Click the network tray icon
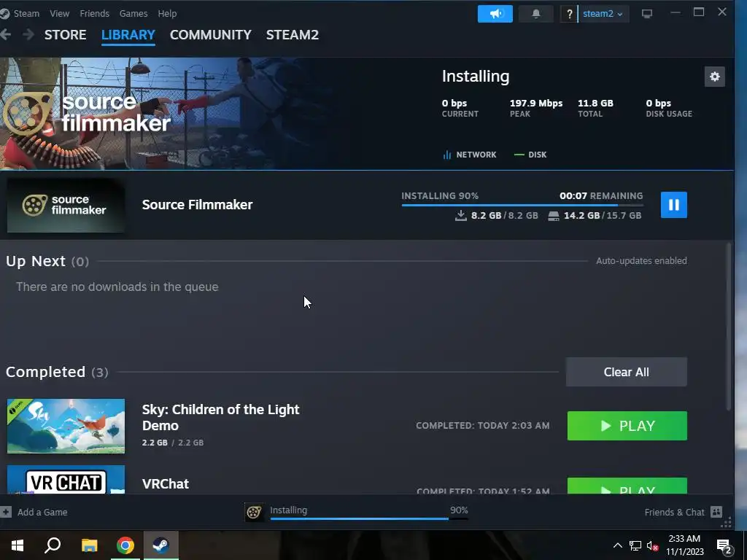The height and width of the screenshot is (560, 747). tap(635, 545)
